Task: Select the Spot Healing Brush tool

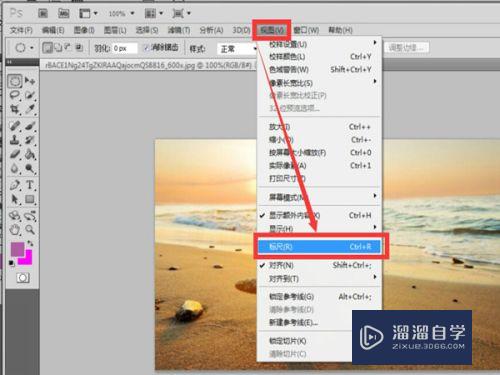Action: (15, 126)
